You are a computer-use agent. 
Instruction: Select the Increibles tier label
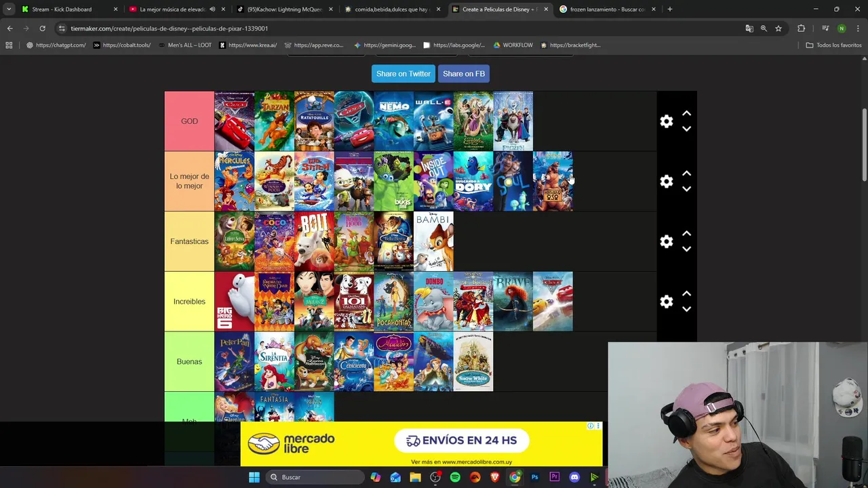point(189,302)
